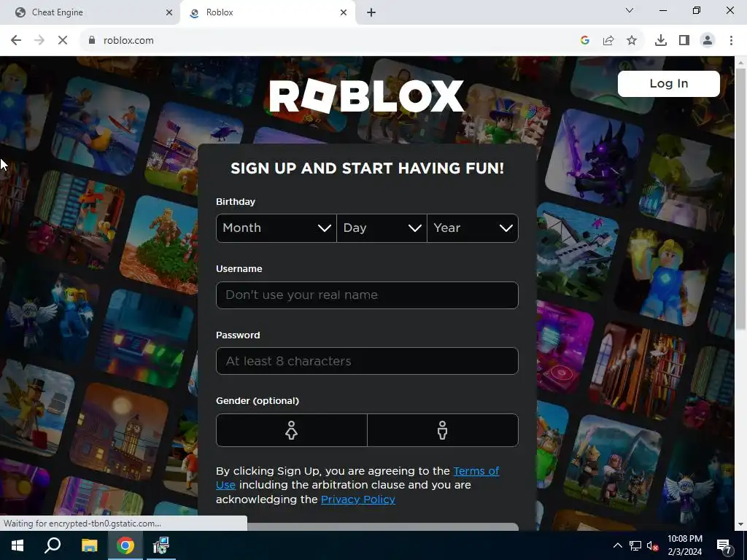
Task: Open the notification center icon
Action: click(x=724, y=546)
